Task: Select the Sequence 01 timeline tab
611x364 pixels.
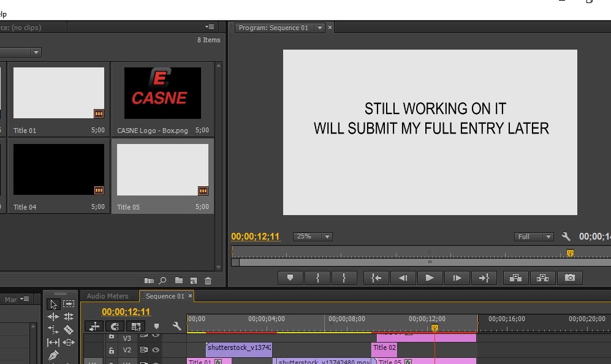Action: [x=165, y=296]
